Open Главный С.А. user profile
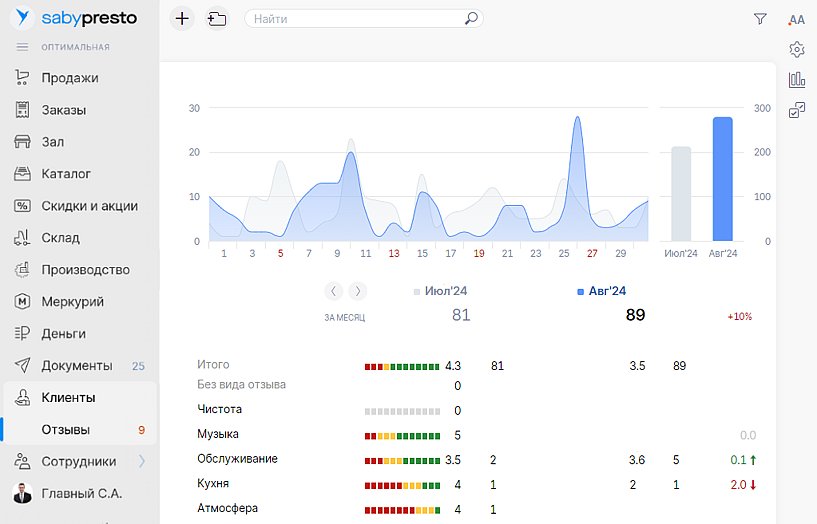Screen dimensions: 817x524 [x=79, y=493]
